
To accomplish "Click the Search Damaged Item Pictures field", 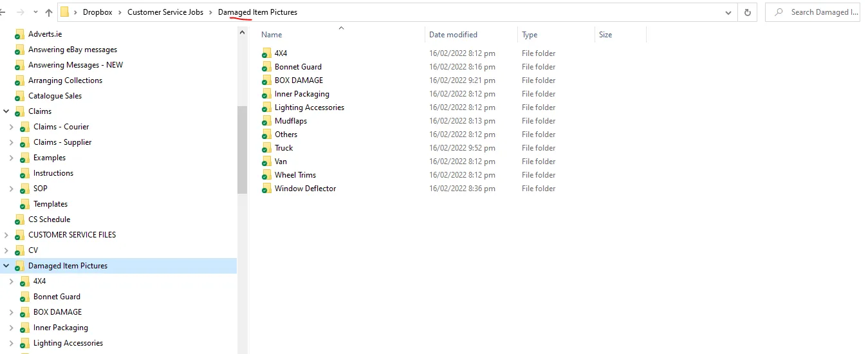I will click(813, 12).
